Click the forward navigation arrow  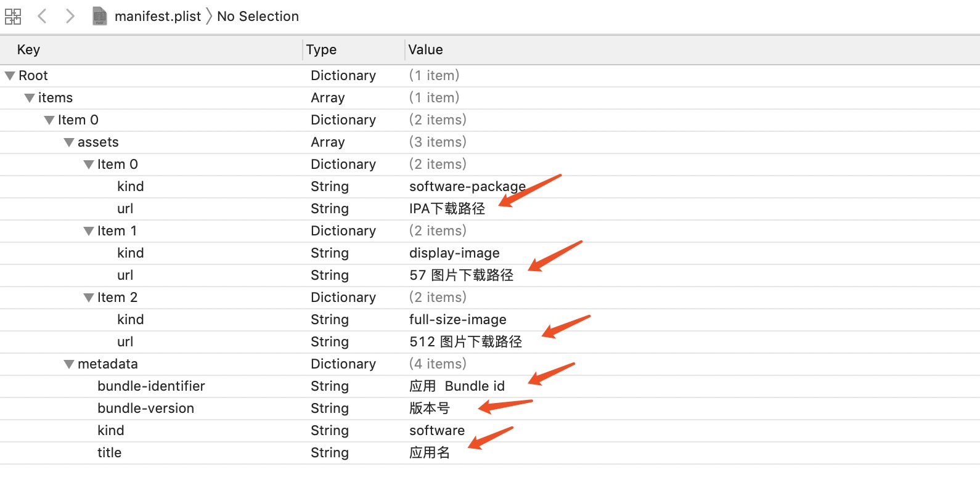coord(70,16)
